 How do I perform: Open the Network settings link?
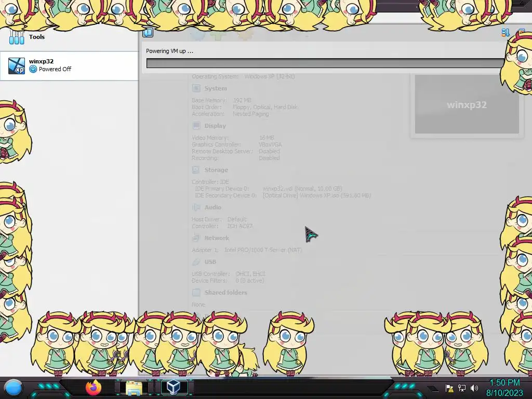pos(217,238)
